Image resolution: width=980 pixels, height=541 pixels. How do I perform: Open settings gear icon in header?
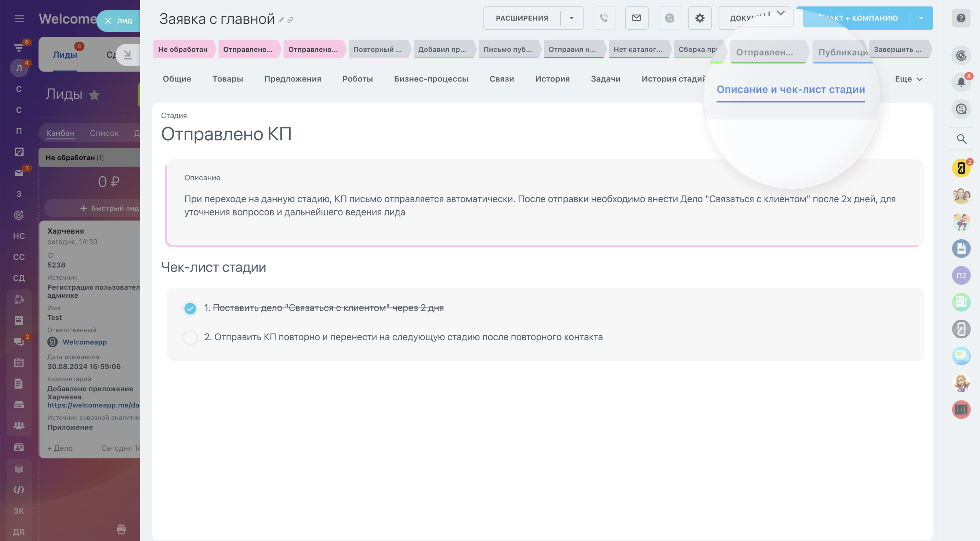point(700,18)
